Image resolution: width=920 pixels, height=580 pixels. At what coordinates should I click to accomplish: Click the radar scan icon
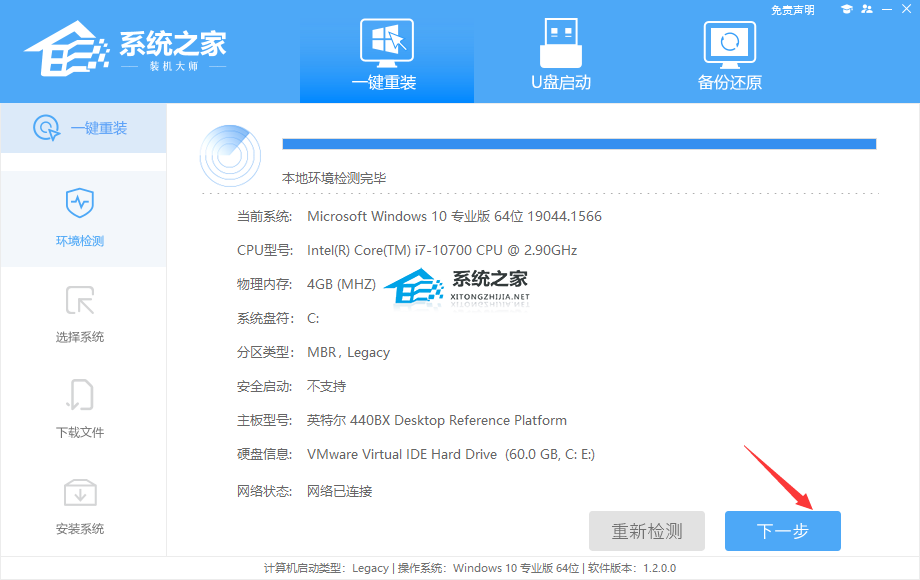click(231, 156)
